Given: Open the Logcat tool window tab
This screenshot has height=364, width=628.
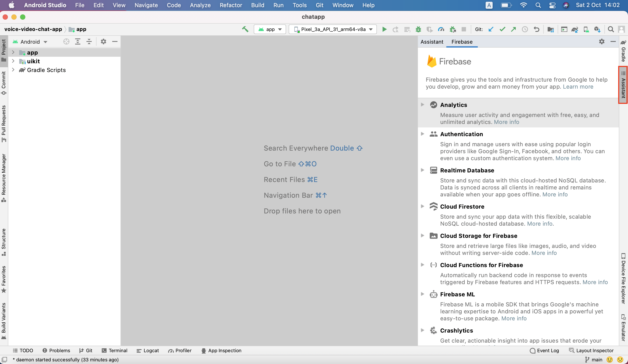Looking at the screenshot, I should (148, 350).
